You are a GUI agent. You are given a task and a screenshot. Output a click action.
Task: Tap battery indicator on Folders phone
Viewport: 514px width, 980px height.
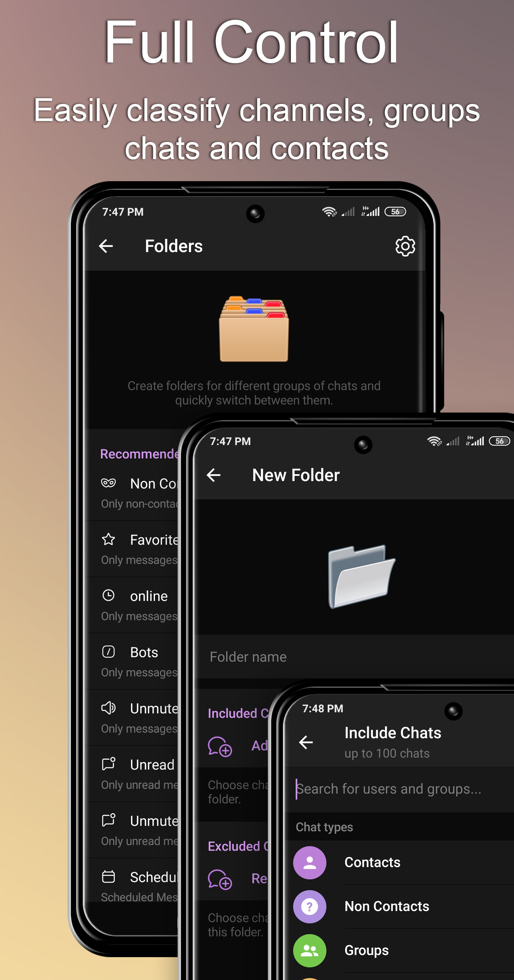(x=395, y=212)
